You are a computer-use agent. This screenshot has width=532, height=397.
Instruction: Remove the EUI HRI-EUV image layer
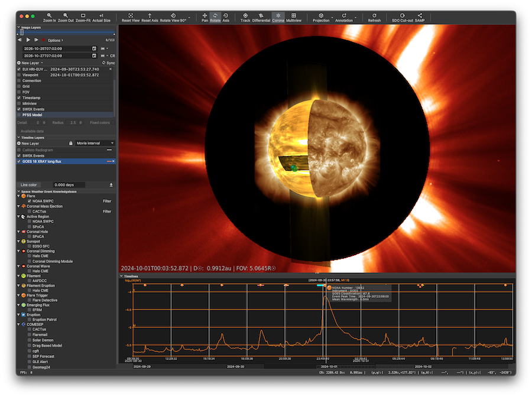[111, 69]
